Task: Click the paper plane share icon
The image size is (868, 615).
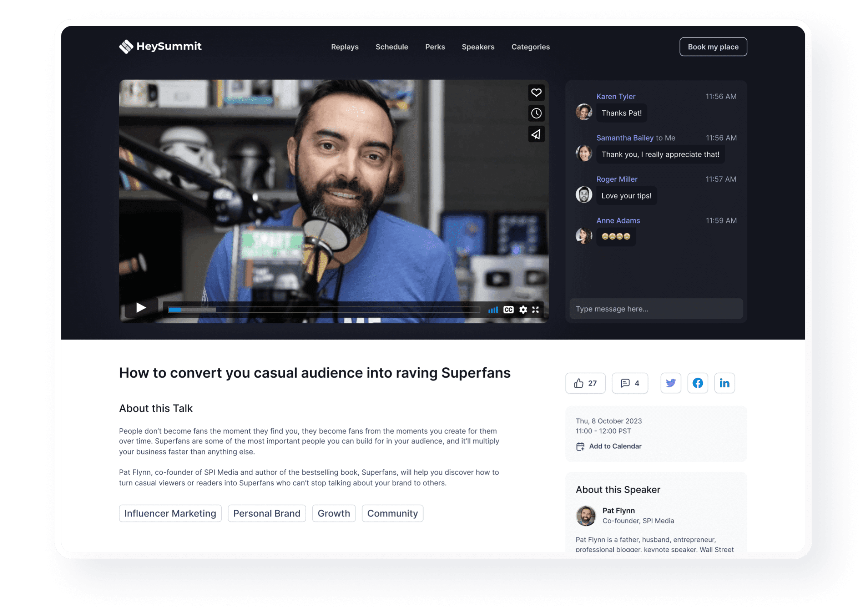Action: point(536,134)
